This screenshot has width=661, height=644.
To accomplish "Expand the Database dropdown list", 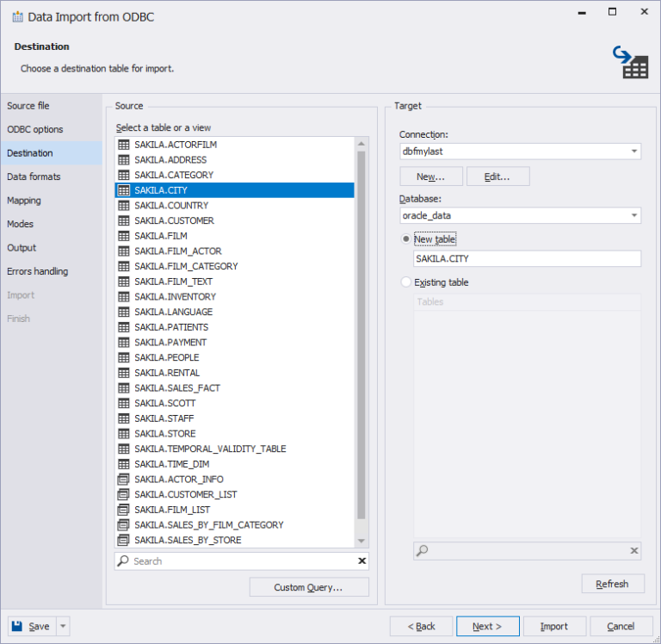I will point(634,216).
